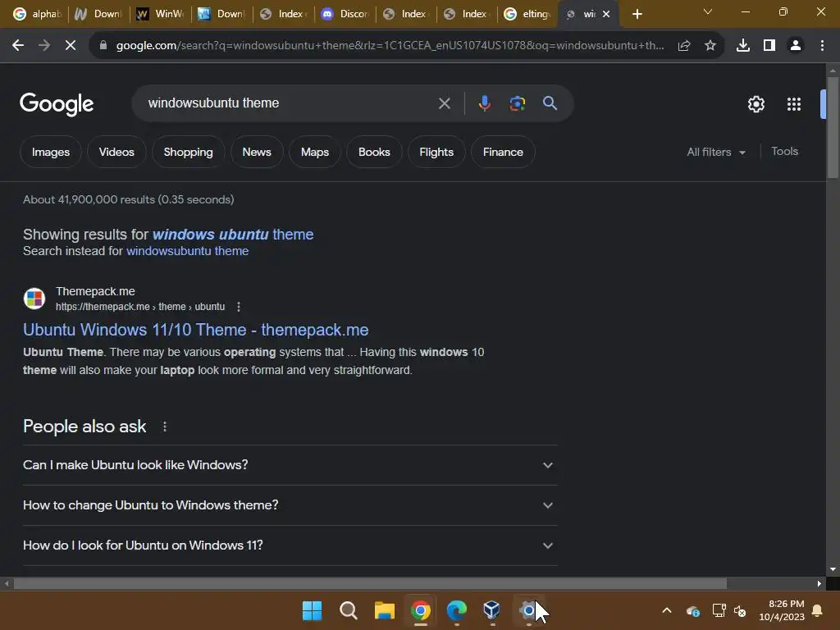Image resolution: width=840 pixels, height=630 pixels.
Task: Search instead for 'windowsubuntu theme'
Action: point(187,251)
